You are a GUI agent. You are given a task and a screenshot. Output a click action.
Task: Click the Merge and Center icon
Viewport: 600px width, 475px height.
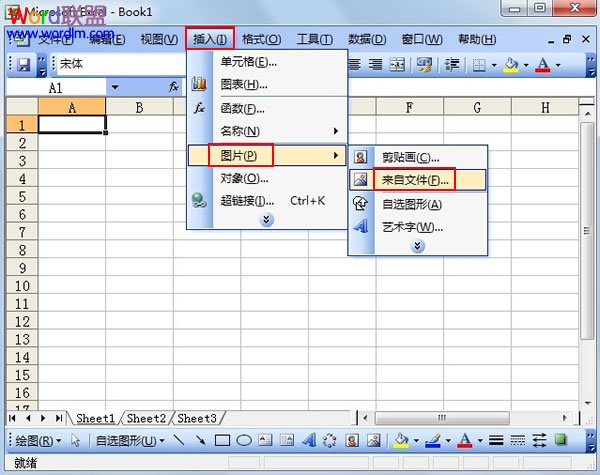(397, 64)
